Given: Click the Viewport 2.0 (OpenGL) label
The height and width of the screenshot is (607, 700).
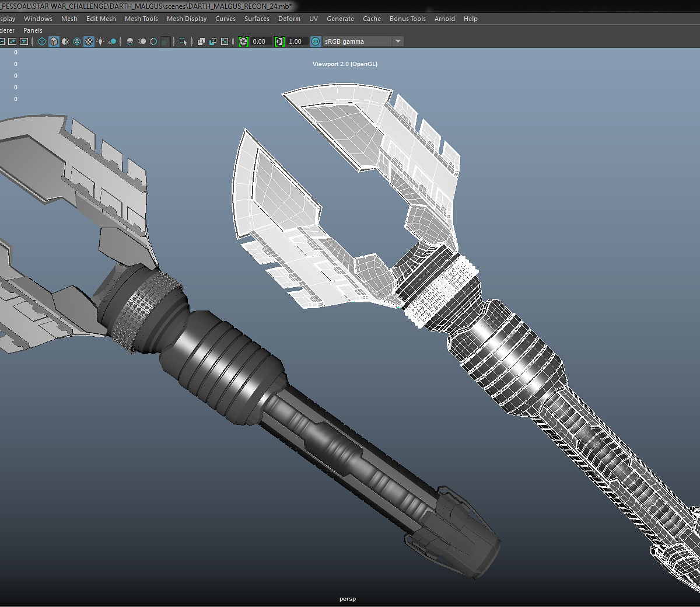Looking at the screenshot, I should tap(345, 64).
